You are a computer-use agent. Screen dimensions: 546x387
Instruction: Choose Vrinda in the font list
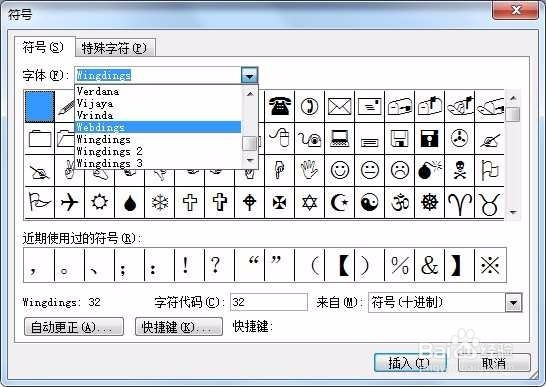click(x=158, y=115)
